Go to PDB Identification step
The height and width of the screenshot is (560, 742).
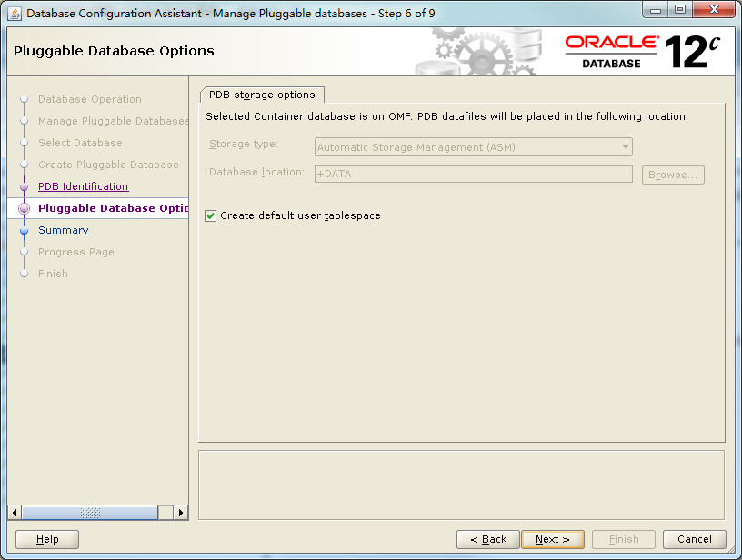[x=83, y=186]
